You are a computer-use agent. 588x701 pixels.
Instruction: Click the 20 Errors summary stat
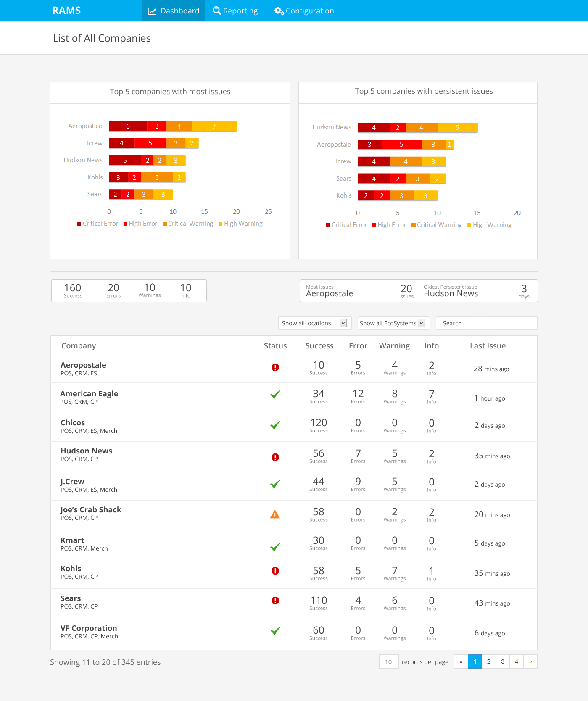click(x=113, y=290)
